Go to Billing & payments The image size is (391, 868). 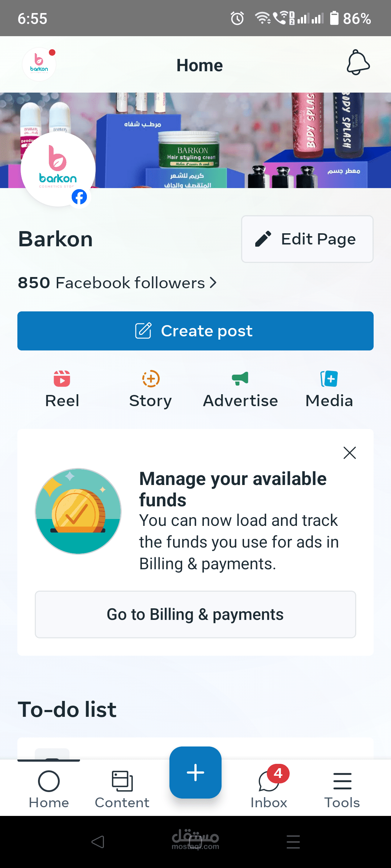[x=195, y=614]
